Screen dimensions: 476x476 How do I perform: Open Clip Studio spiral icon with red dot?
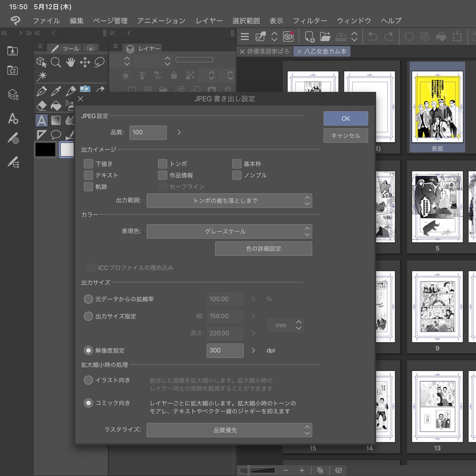[288, 36]
